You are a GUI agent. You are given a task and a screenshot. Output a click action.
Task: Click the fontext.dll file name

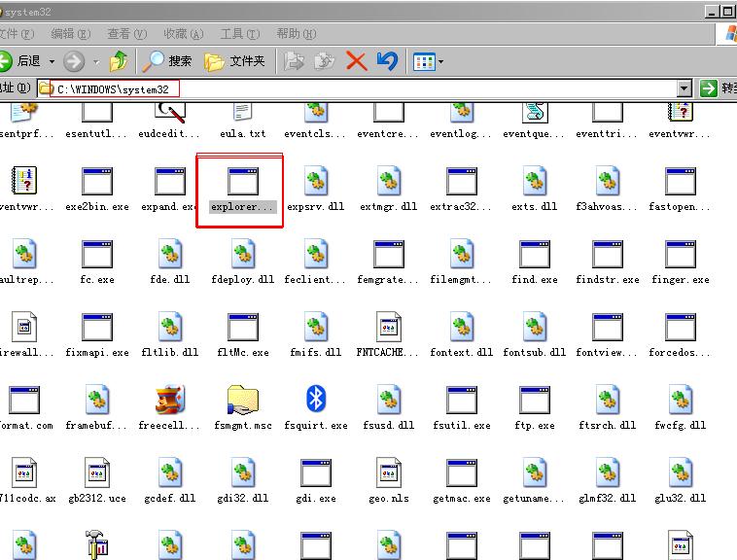[x=462, y=352]
